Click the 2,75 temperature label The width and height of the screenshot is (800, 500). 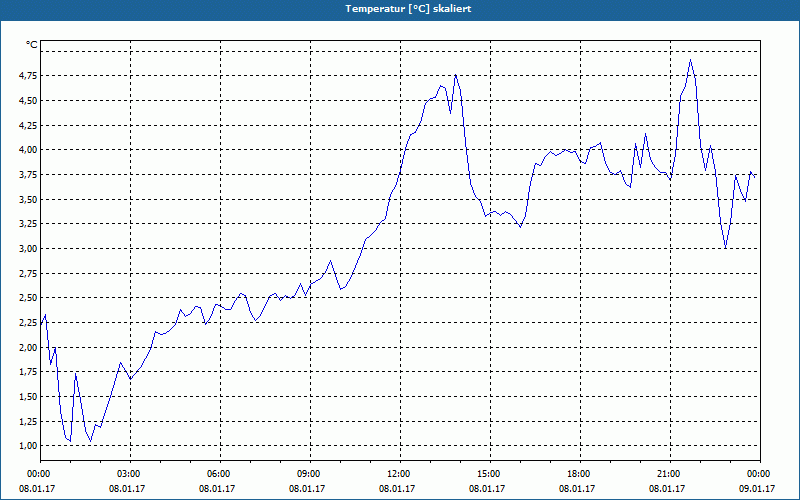tap(28, 273)
